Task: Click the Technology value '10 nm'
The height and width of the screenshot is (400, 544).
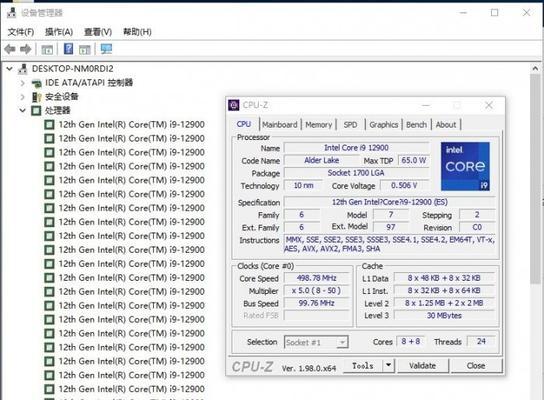Action: 303,185
